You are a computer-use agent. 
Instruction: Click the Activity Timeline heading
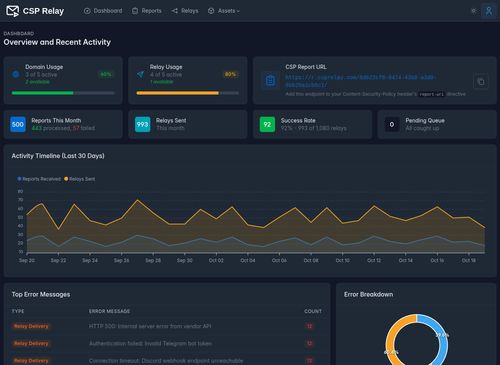pos(58,156)
